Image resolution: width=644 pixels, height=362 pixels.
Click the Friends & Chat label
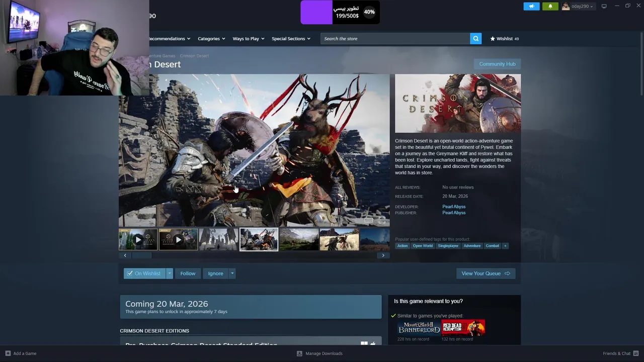616,353
